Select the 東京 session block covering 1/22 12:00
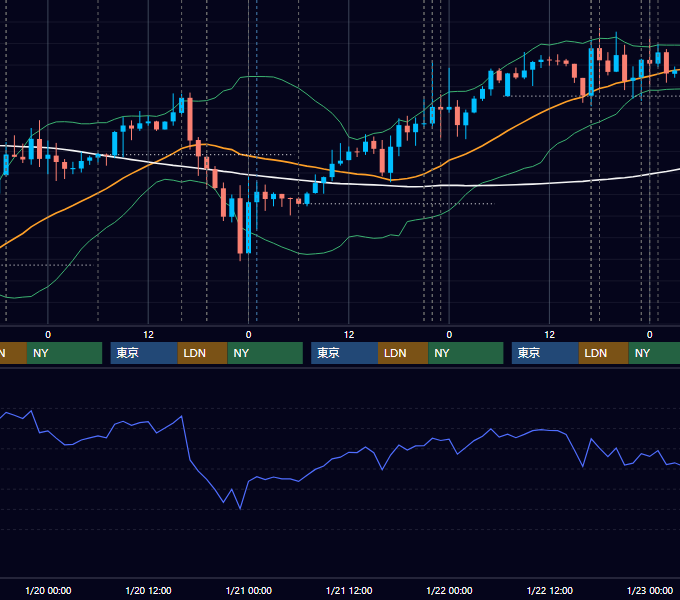The height and width of the screenshot is (600, 680). click(545, 353)
